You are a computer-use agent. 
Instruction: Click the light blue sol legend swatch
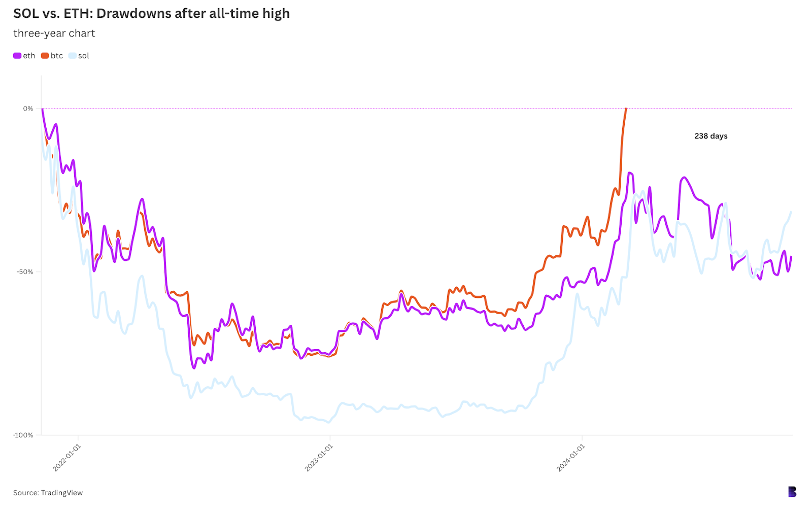click(x=73, y=56)
